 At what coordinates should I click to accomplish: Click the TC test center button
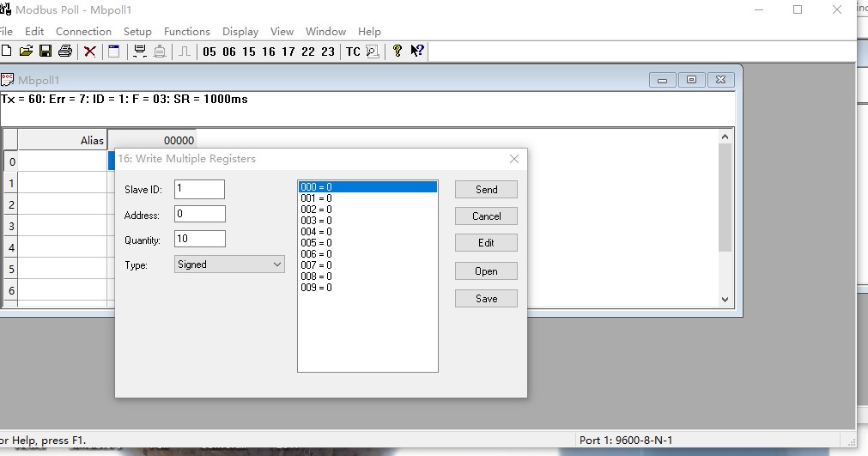[353, 52]
